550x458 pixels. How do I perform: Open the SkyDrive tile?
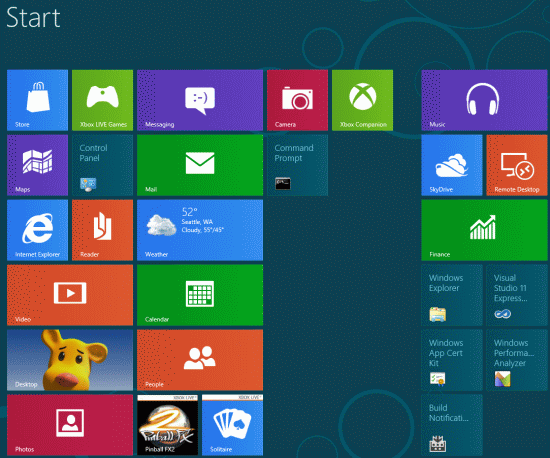pyautogui.click(x=452, y=165)
